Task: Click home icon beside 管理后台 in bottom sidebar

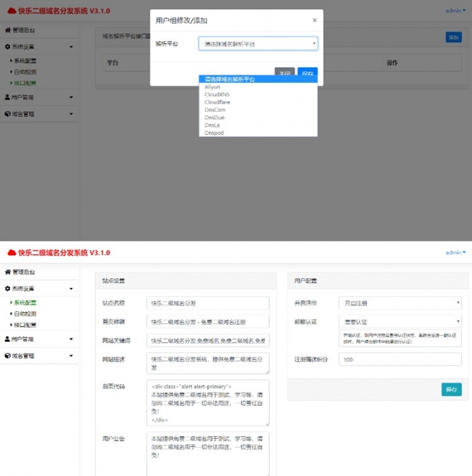Action: (8, 272)
